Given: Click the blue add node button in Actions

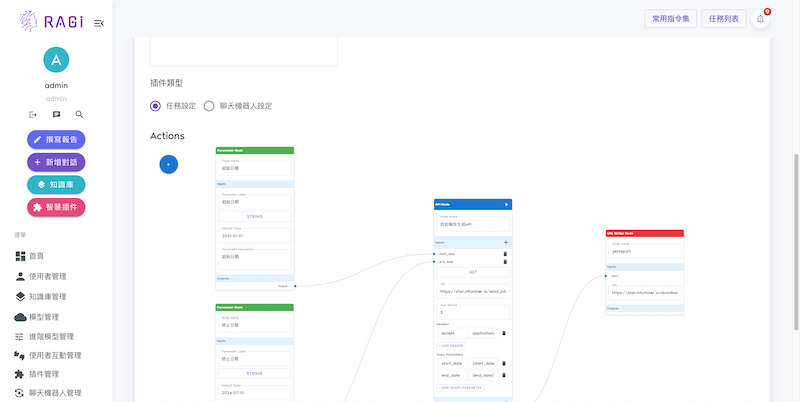Looking at the screenshot, I should click(169, 163).
